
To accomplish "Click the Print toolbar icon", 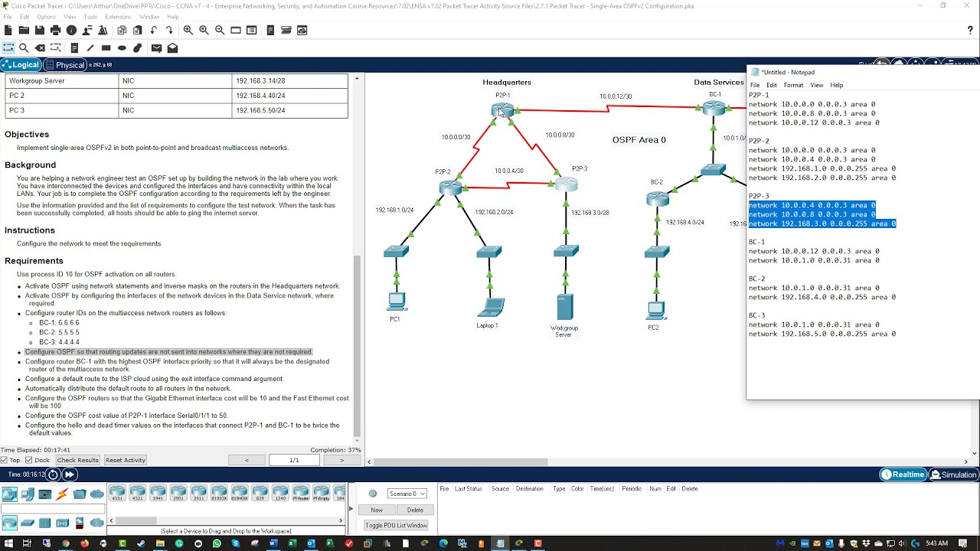I will tap(55, 30).
